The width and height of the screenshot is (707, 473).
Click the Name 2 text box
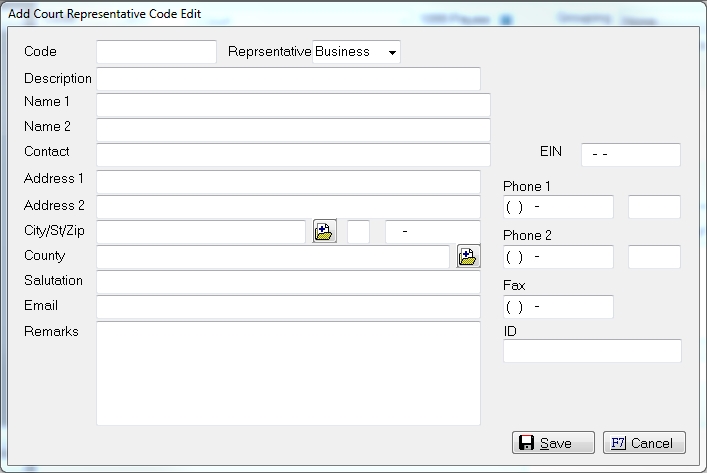(x=293, y=130)
